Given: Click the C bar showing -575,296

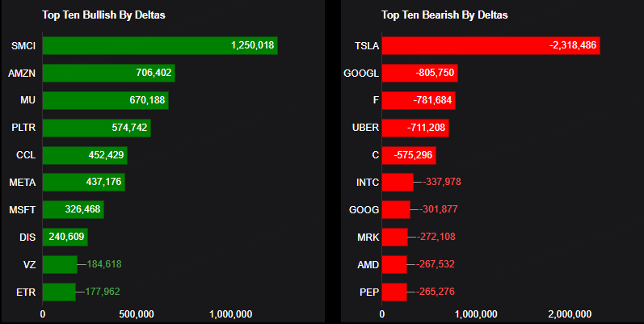Looking at the screenshot, I should [409, 155].
